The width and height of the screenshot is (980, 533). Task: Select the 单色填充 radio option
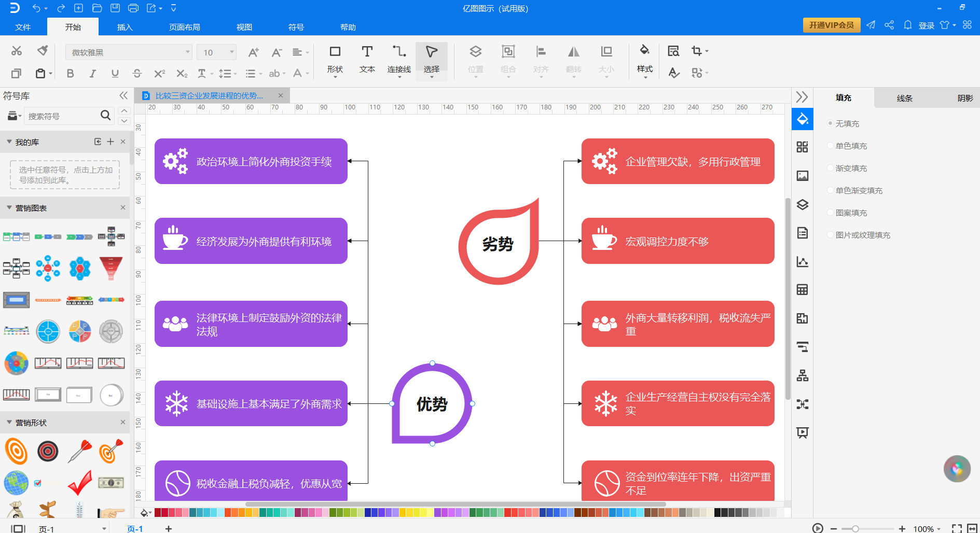[831, 146]
